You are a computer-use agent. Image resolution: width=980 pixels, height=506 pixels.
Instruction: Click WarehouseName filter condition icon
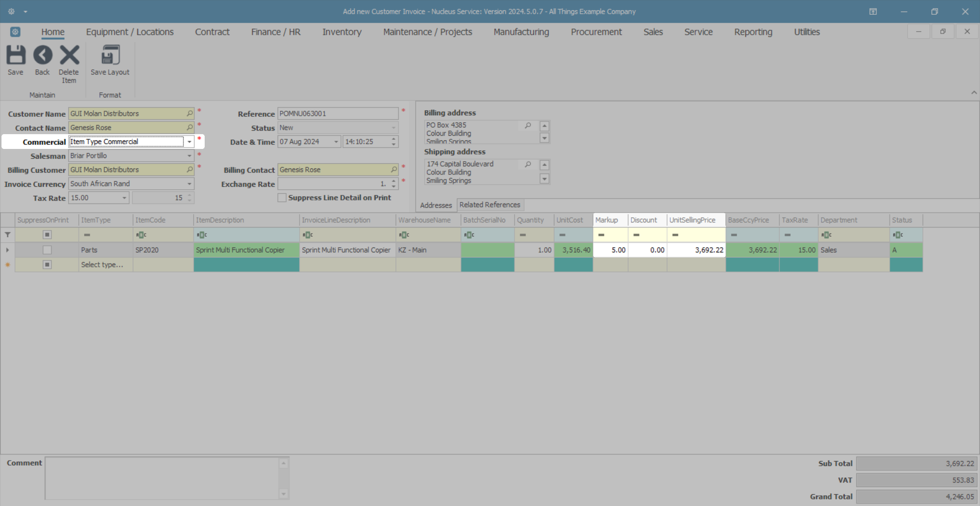404,235
